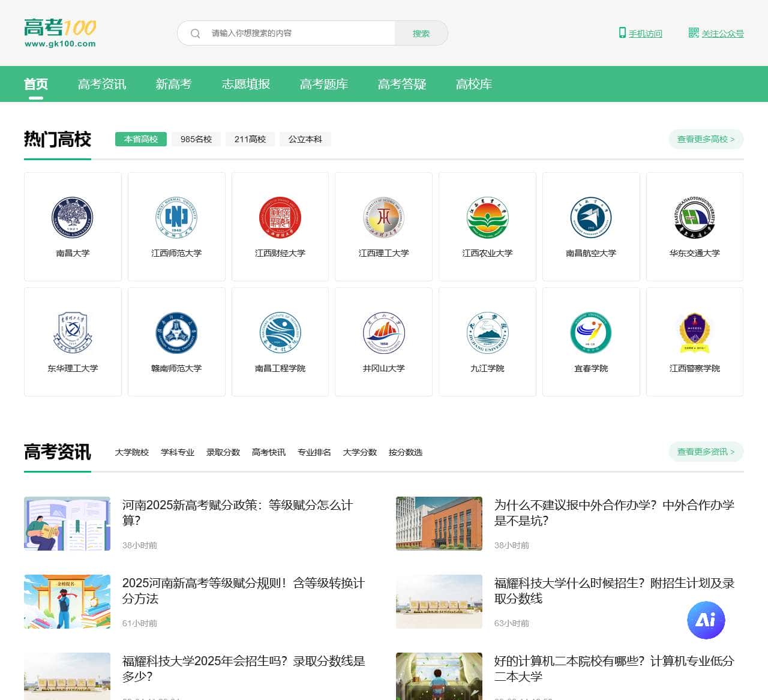Click the 东华理工大学 emblem

coord(73,333)
